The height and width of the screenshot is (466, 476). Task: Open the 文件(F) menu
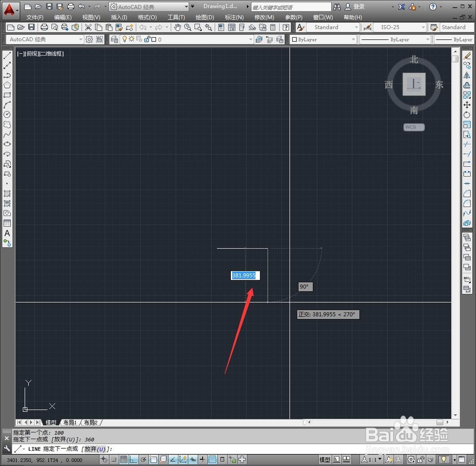35,17
